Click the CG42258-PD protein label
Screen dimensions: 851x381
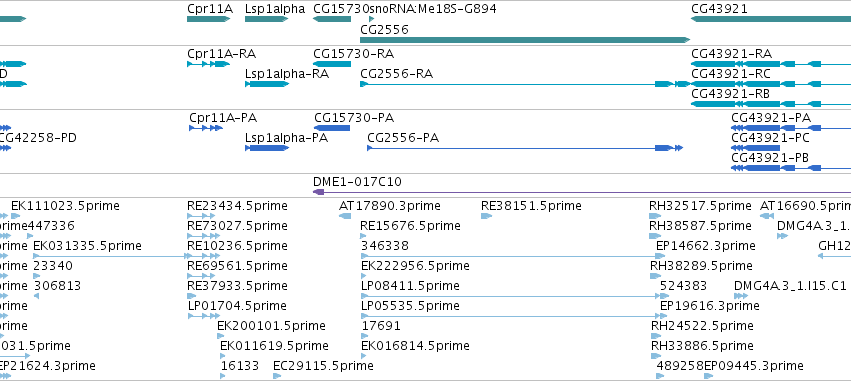pos(38,138)
